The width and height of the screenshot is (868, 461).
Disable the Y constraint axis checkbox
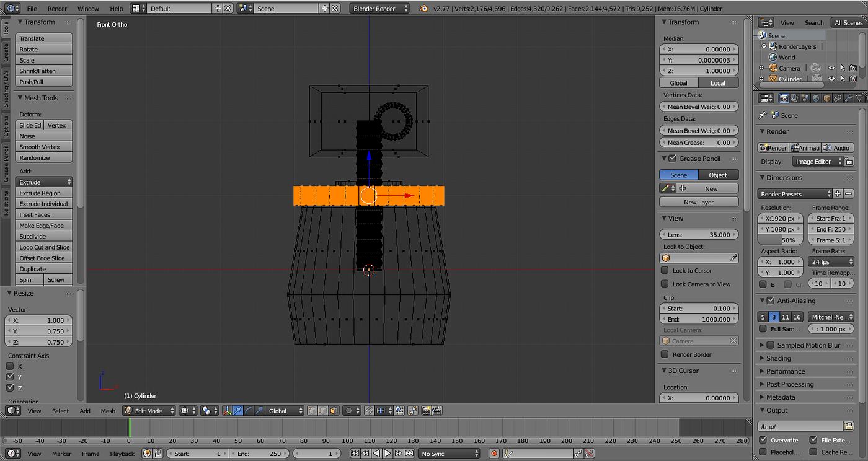coord(10,377)
